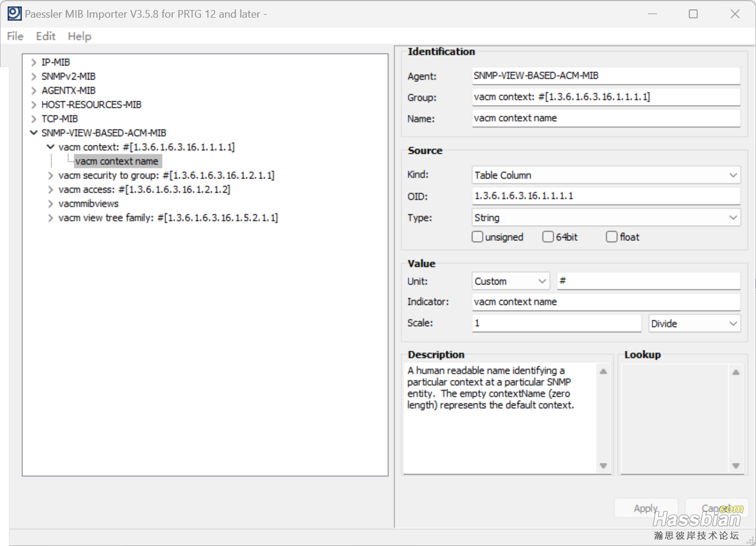Click Lookup panel scrollbar down arrow
This screenshot has height=546, width=756.
pyautogui.click(x=735, y=465)
